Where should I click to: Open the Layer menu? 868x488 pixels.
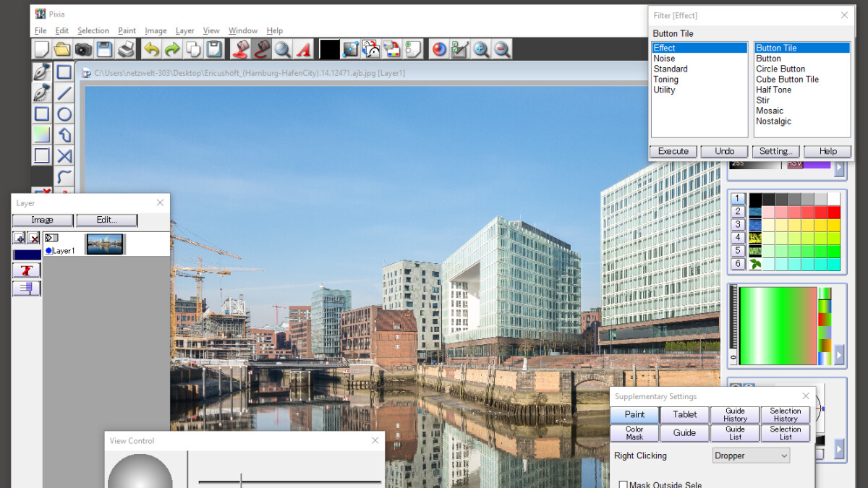(185, 31)
